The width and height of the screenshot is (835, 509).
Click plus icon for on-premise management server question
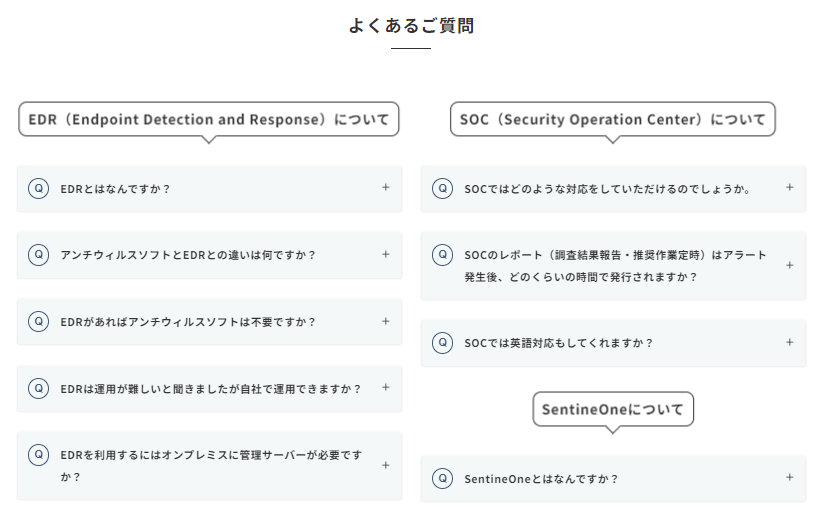point(385,465)
